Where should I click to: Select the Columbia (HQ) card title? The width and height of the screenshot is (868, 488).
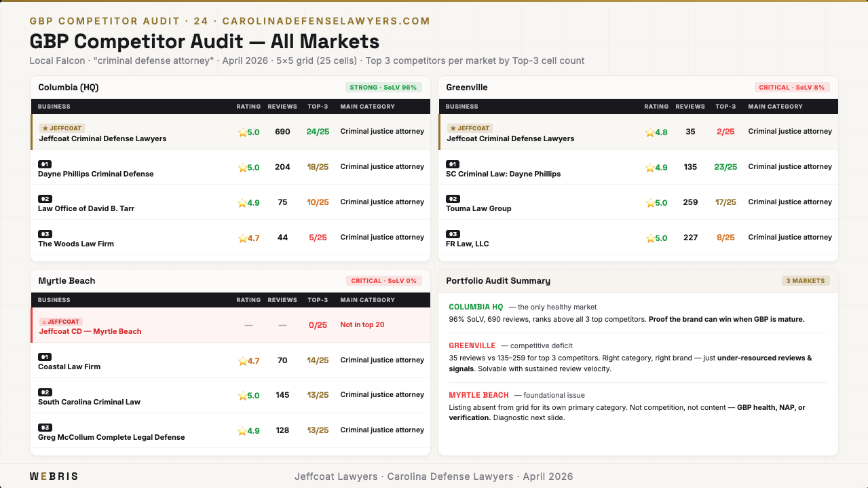tap(69, 88)
